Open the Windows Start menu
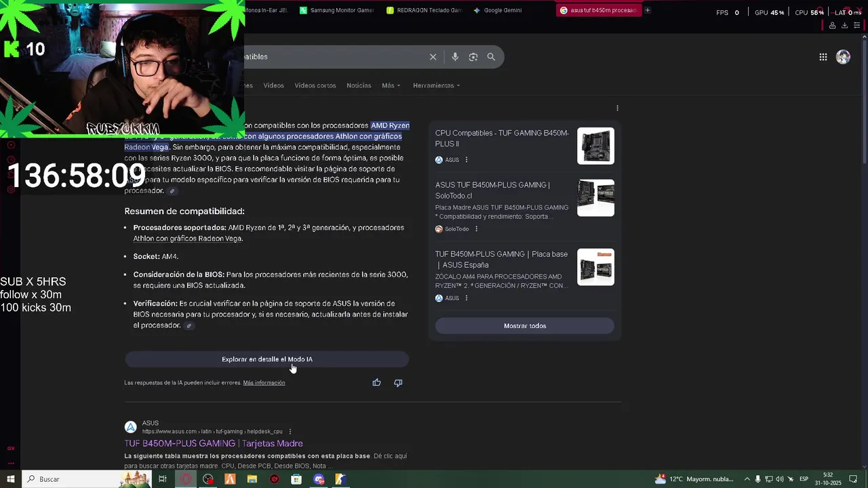This screenshot has height=488, width=868. tap(11, 479)
